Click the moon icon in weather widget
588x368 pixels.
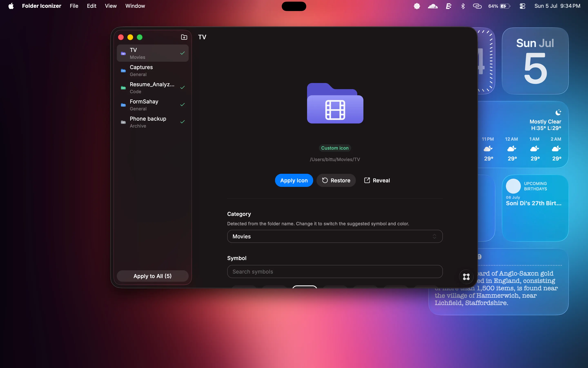pos(558,112)
